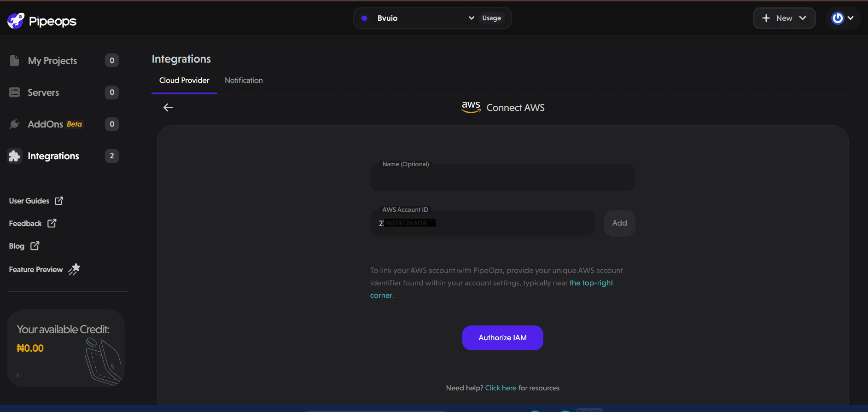Image resolution: width=868 pixels, height=412 pixels.
Task: Click the Bvuio workspace chevron
Action: (472, 18)
